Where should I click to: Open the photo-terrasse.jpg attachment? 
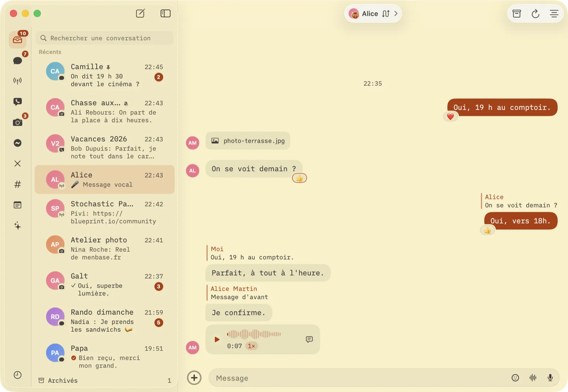coord(248,141)
